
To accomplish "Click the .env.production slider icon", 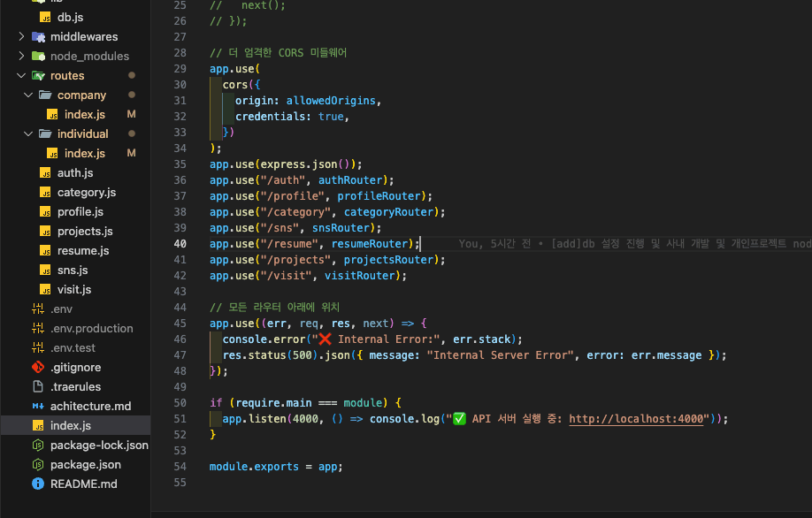I will pos(38,328).
